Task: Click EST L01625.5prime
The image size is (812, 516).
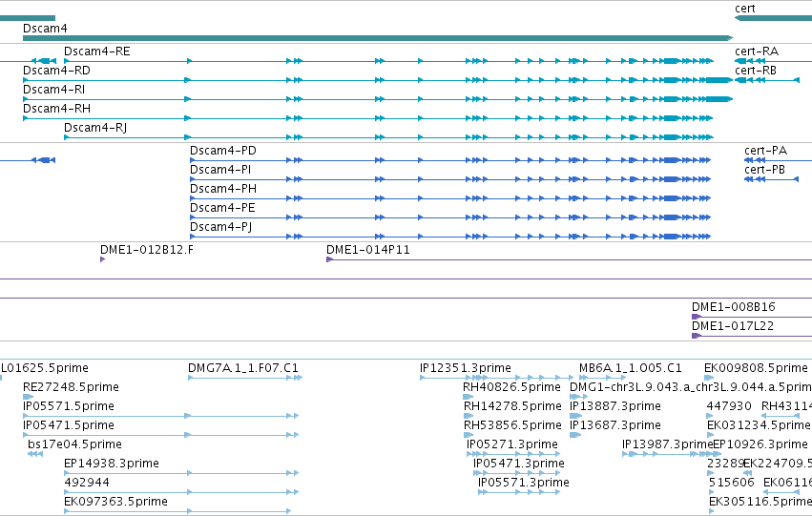Action: 45,368
